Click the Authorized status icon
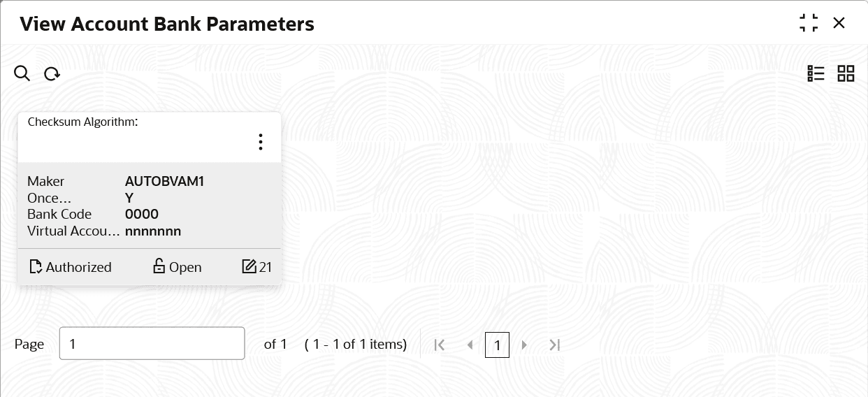 [x=36, y=267]
